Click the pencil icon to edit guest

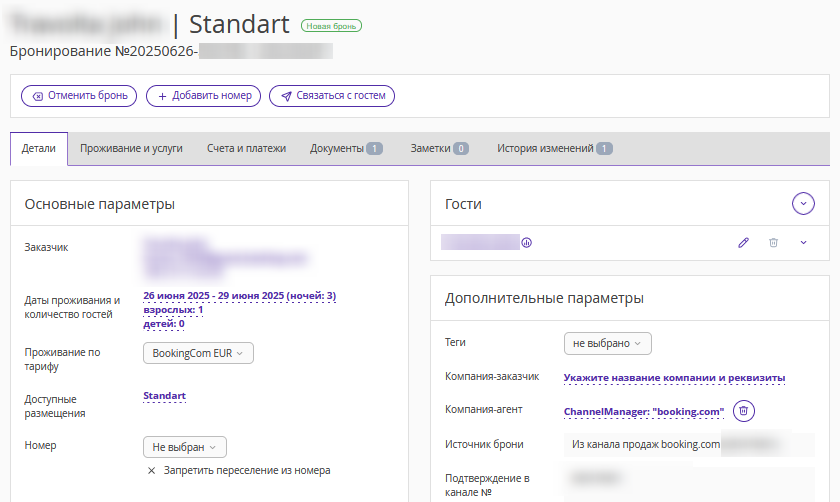[x=743, y=242]
